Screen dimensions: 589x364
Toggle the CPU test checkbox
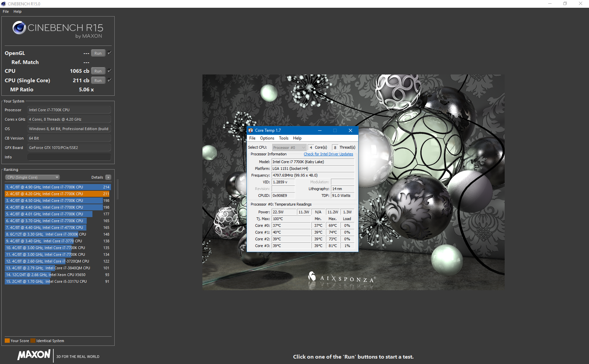(x=109, y=71)
